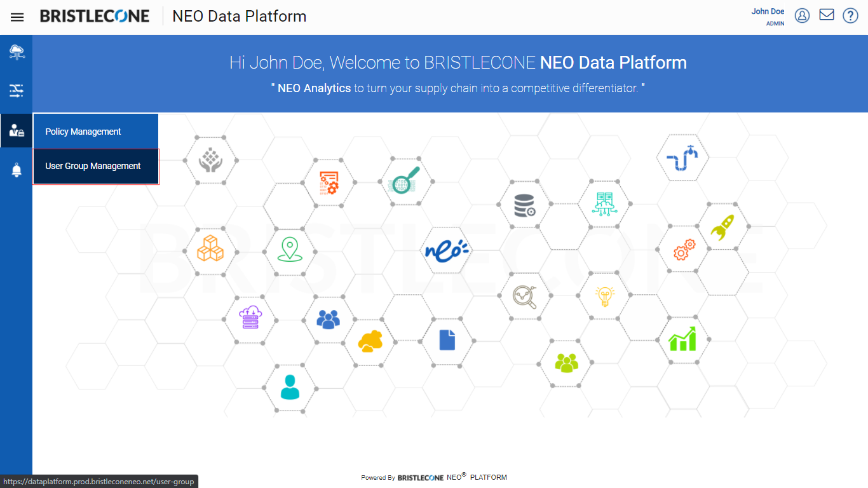Open the notifications bell sidebar icon
Image resolution: width=868 pixels, height=488 pixels.
[x=17, y=170]
